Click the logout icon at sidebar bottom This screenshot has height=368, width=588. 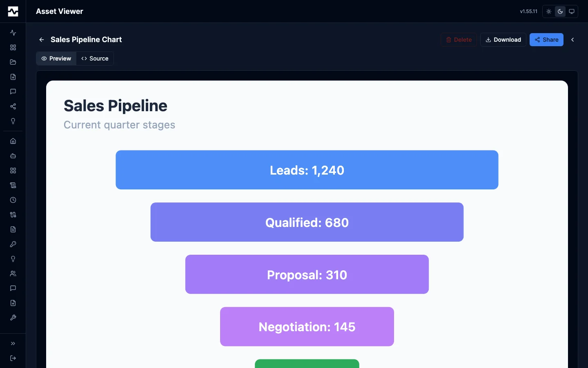pyautogui.click(x=13, y=358)
